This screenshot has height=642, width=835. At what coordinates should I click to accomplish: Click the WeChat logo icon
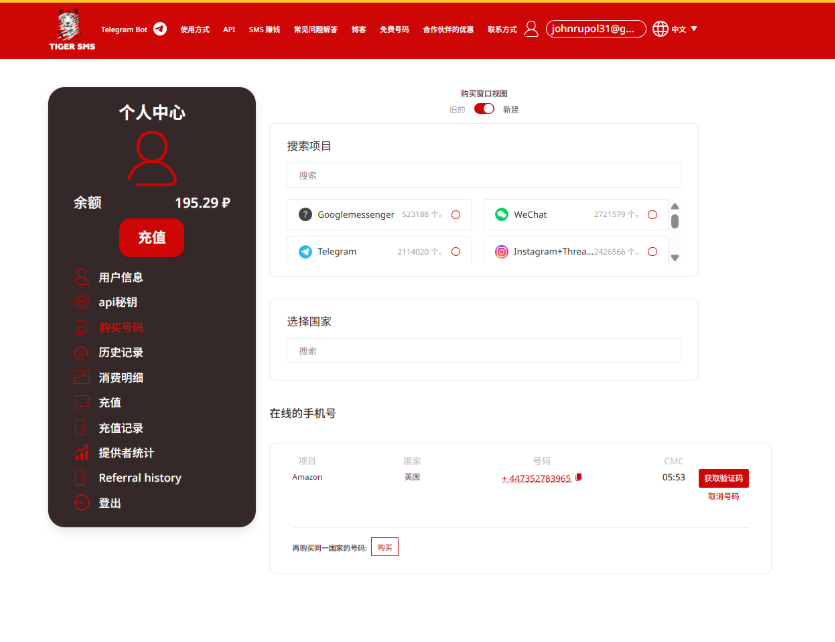tap(502, 215)
